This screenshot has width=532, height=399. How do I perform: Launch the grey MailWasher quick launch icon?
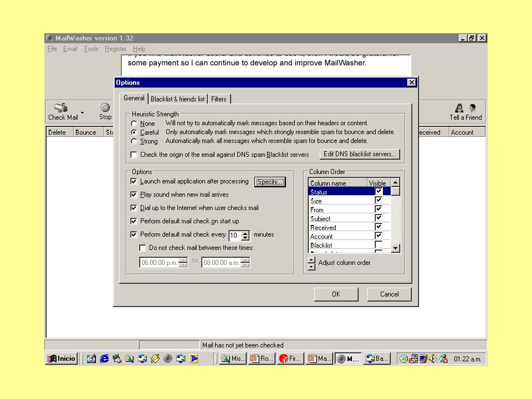[168, 359]
